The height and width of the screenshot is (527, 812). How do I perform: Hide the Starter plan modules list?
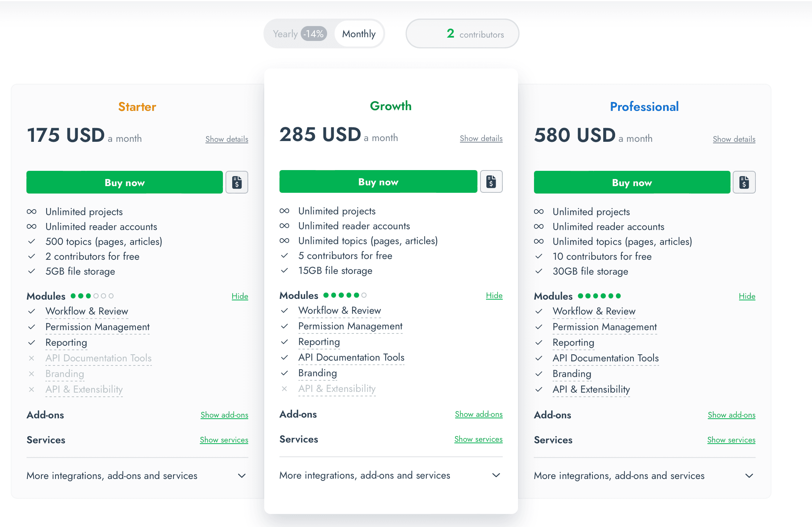coord(240,296)
